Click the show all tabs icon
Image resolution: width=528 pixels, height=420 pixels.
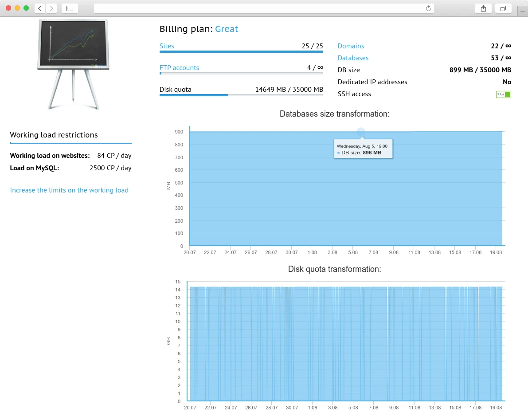click(503, 8)
